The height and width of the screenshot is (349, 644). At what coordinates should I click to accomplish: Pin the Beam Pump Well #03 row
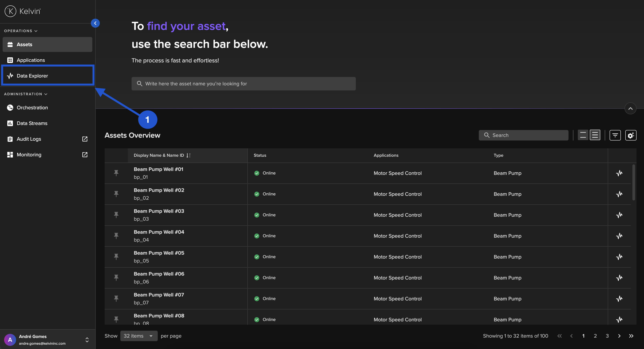116,215
